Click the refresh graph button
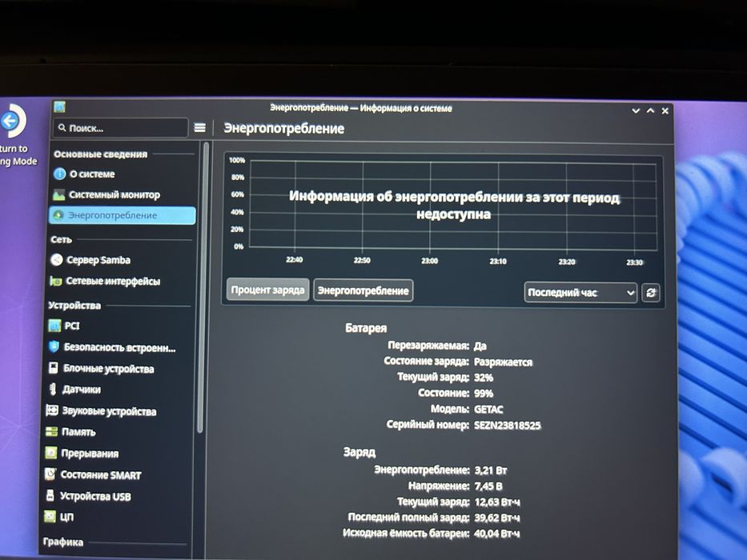 tap(651, 292)
